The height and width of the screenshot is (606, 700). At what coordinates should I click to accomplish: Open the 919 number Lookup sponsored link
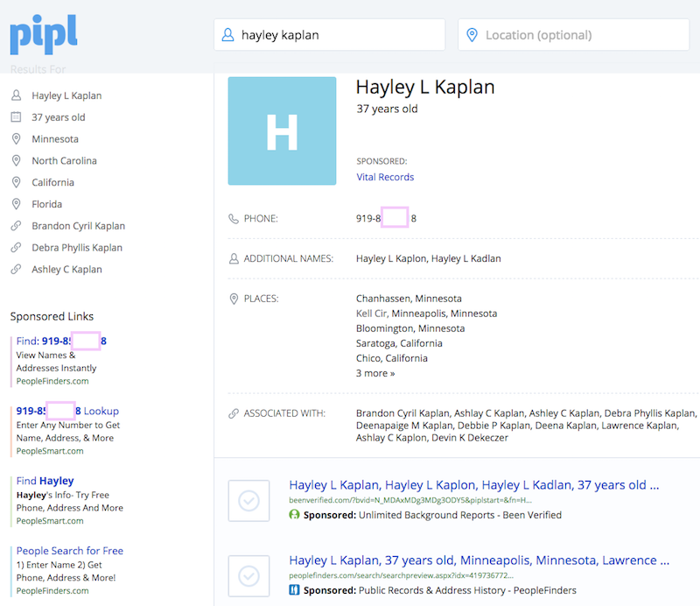pos(67,411)
